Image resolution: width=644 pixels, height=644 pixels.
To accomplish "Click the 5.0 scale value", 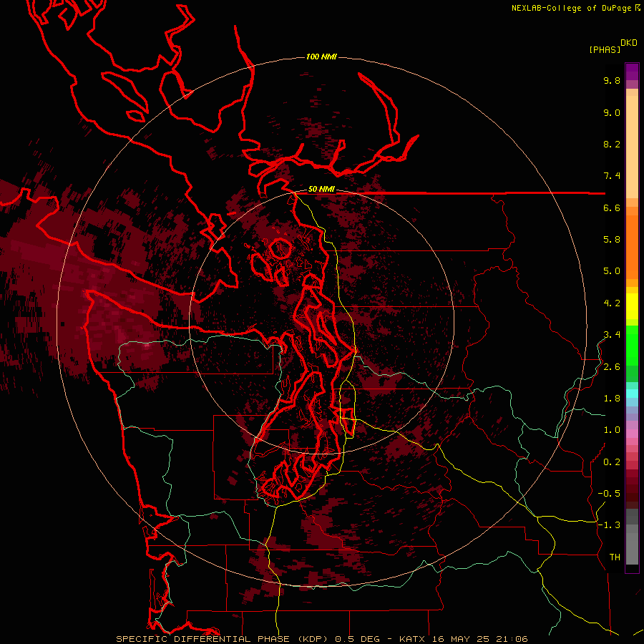I will click(x=612, y=271).
